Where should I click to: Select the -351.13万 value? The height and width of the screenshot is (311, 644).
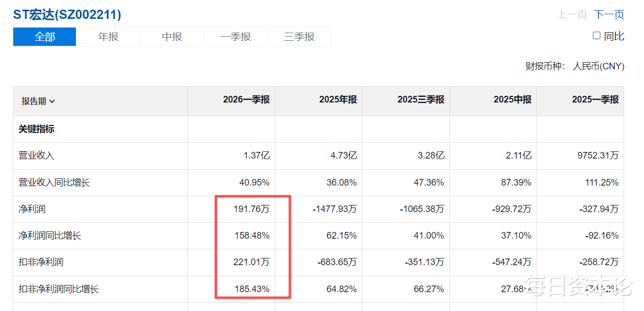424,262
